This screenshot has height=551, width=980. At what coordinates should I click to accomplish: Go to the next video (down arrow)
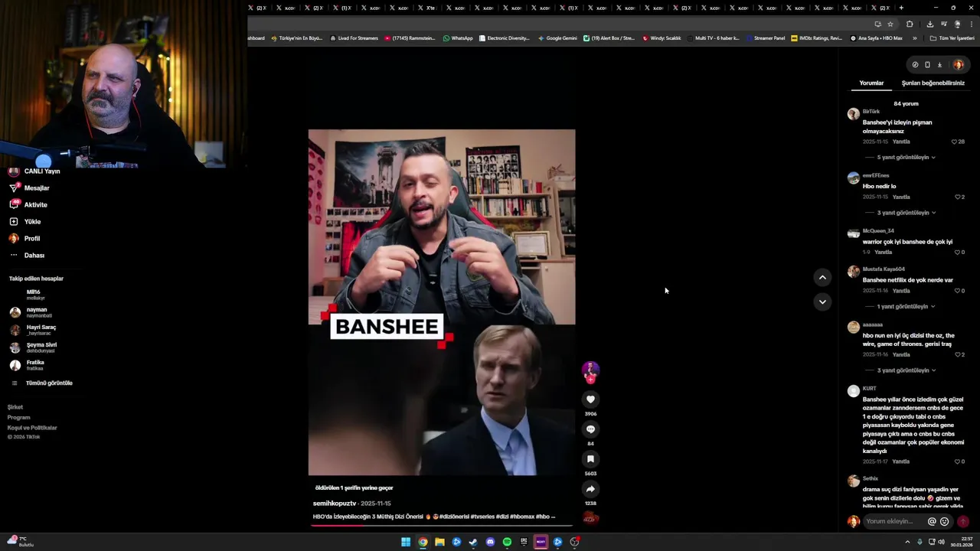pos(822,302)
